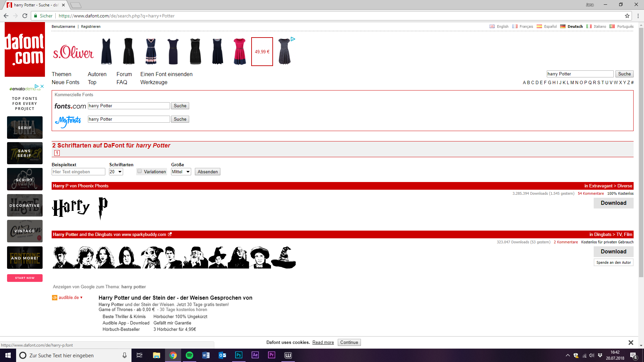Open the Top fonts menu item
644x362 pixels.
coord(92,82)
